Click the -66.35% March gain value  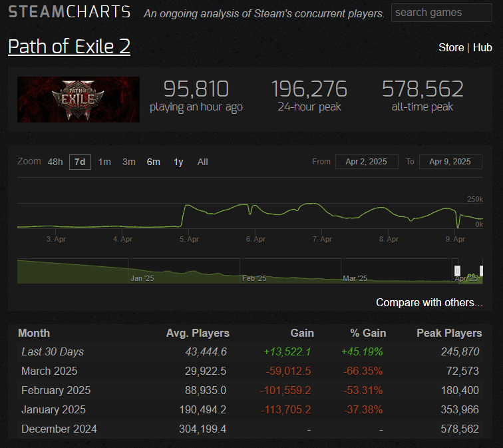click(x=363, y=371)
